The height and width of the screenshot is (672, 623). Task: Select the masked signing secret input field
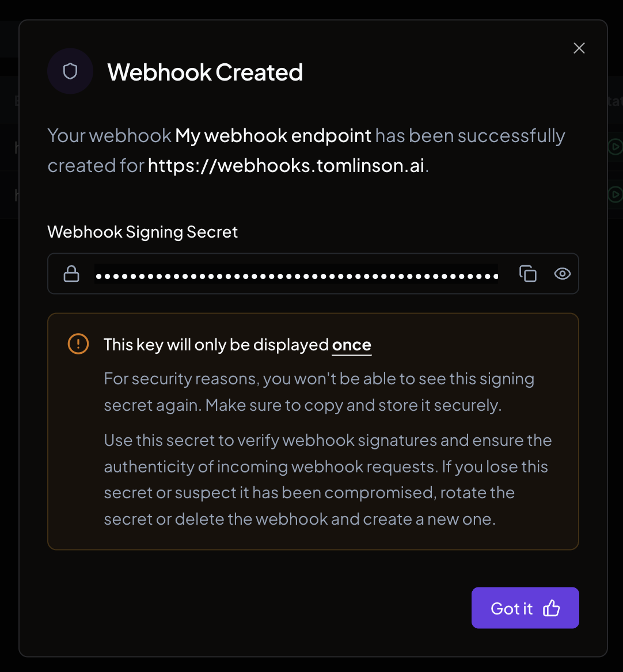[x=297, y=274]
